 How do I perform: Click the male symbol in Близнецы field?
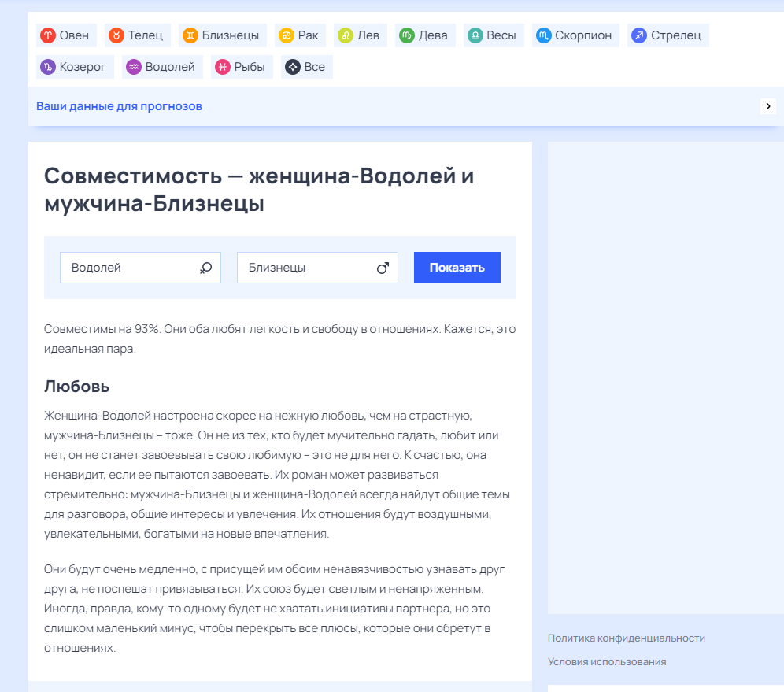(383, 268)
